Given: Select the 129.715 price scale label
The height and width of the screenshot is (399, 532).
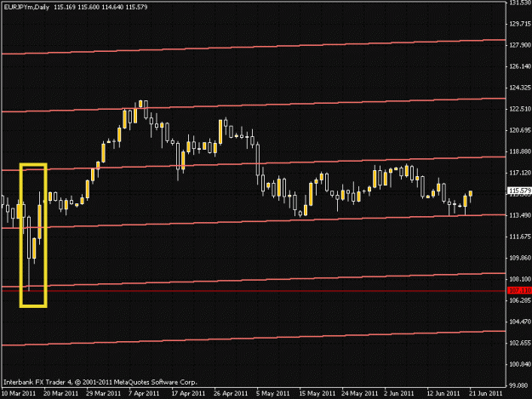Looking at the screenshot, I should click(520, 24).
